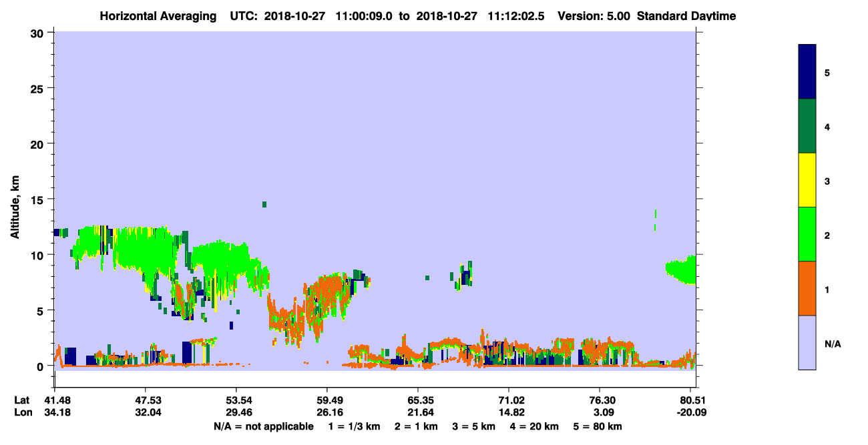Click legend text '5 = 80 km'
Screen dimensions: 868x445
coord(598,426)
